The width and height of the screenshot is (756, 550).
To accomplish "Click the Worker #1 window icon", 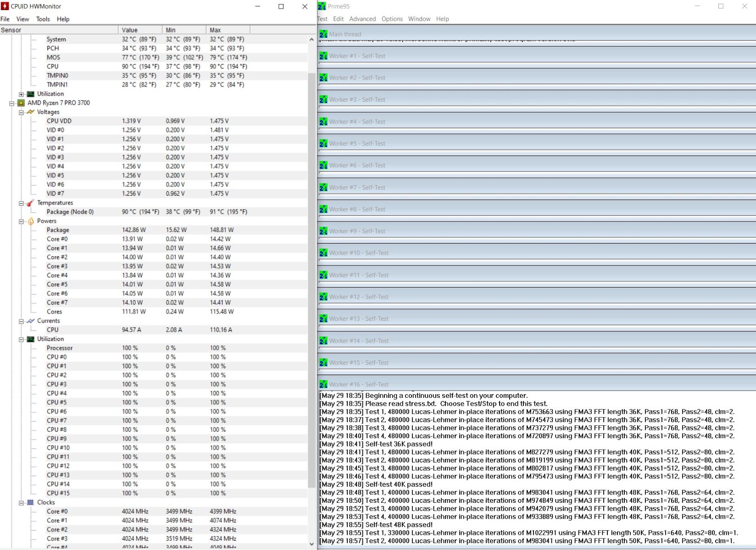I will [323, 56].
